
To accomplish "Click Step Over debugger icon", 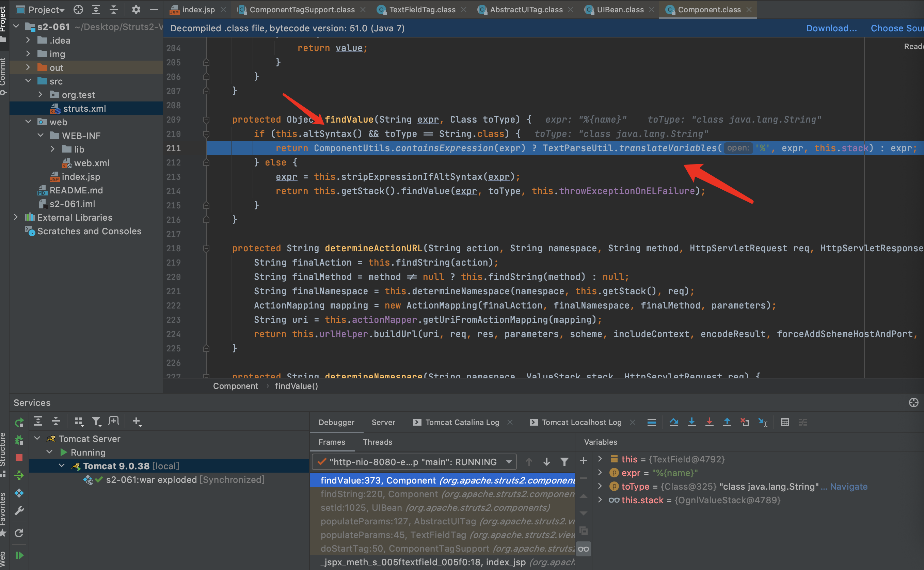I will [x=674, y=422].
